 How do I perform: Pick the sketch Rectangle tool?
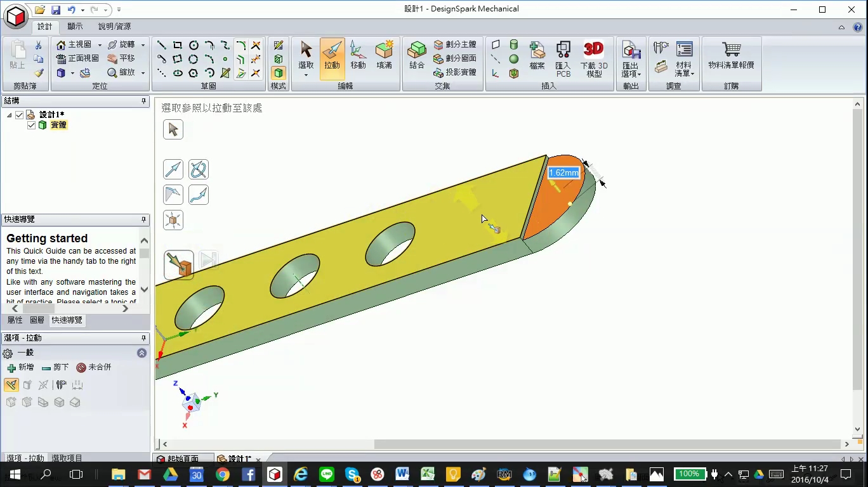click(178, 45)
